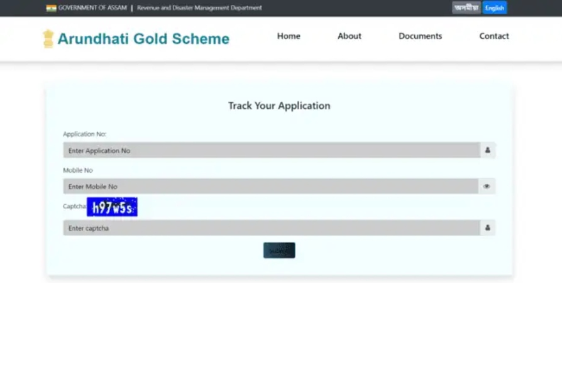Click the Arundhati Gold Scheme title
The height and width of the screenshot is (392, 562).
tap(143, 39)
